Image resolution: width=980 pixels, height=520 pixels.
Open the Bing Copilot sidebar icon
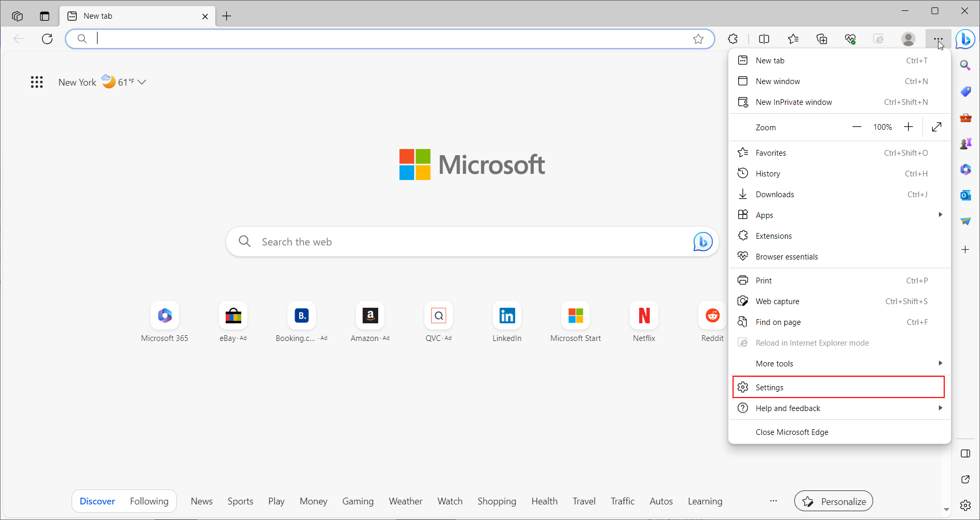[965, 39]
